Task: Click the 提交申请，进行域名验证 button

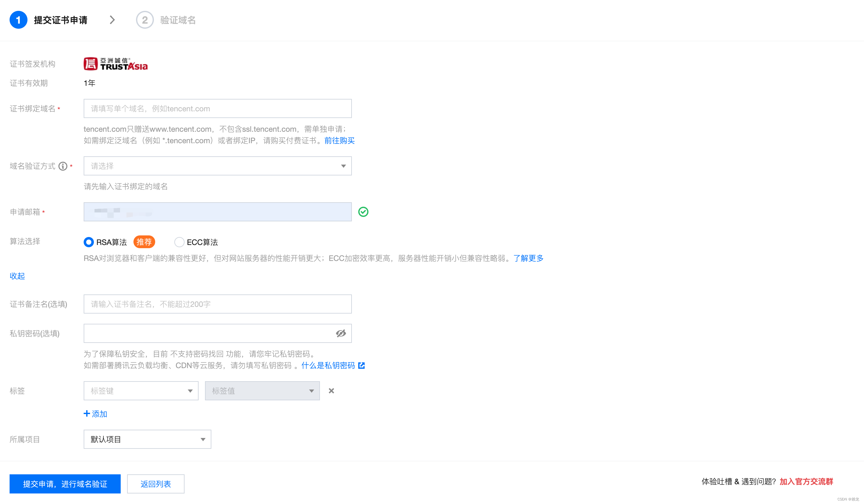Action: [65, 484]
